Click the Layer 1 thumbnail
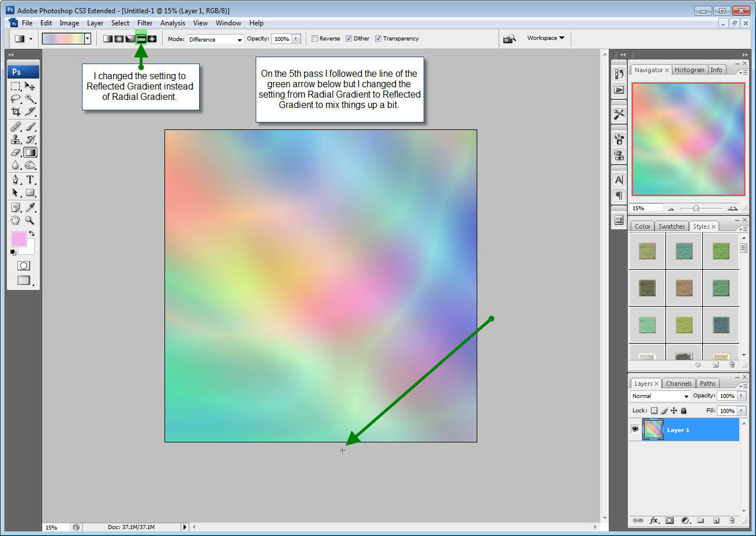The height and width of the screenshot is (536, 756). [653, 429]
